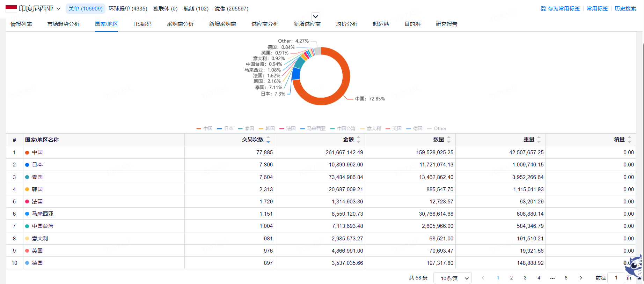Click the save icon beside 存为常用标签
This screenshot has height=284, width=644.
click(543, 9)
